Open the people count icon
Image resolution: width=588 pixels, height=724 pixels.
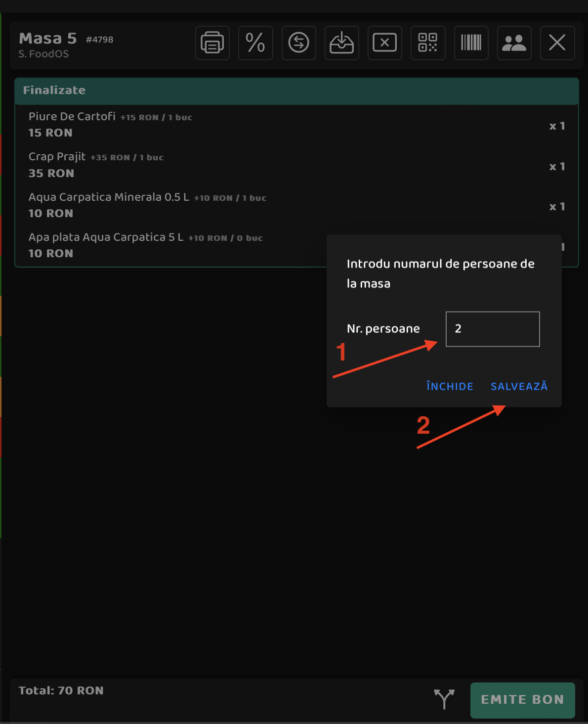pos(514,43)
